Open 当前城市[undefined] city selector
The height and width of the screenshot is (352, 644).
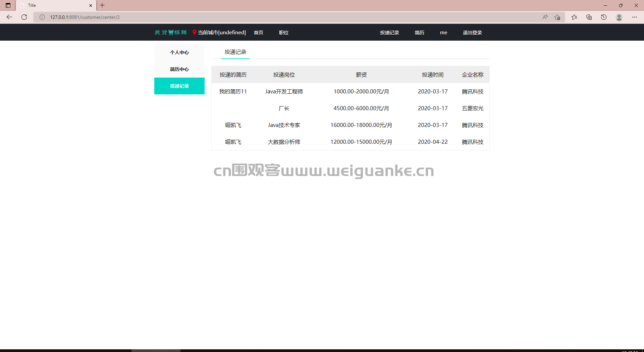pyautogui.click(x=222, y=33)
